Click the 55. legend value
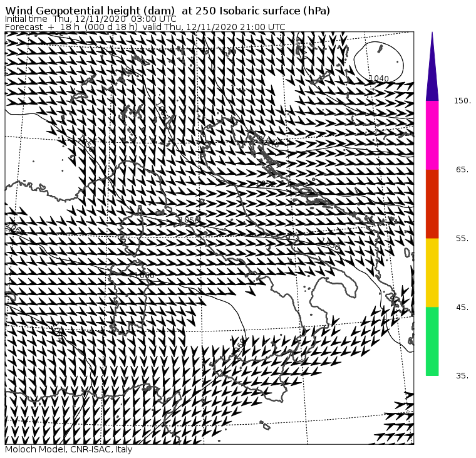This screenshot has width=476, height=458. (462, 239)
